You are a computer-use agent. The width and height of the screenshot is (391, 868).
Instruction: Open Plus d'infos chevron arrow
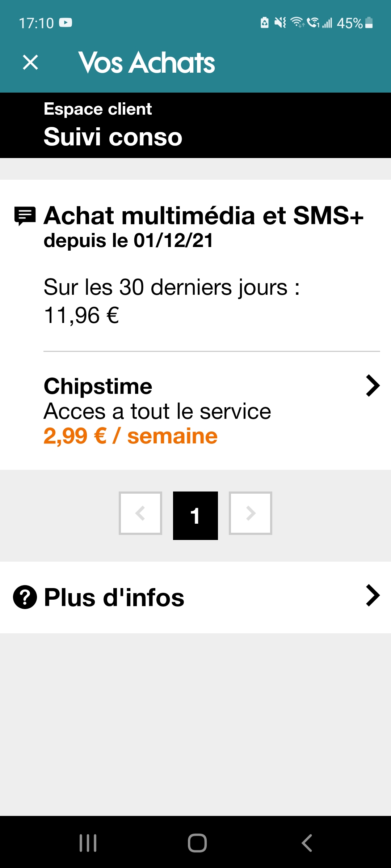coord(373,595)
